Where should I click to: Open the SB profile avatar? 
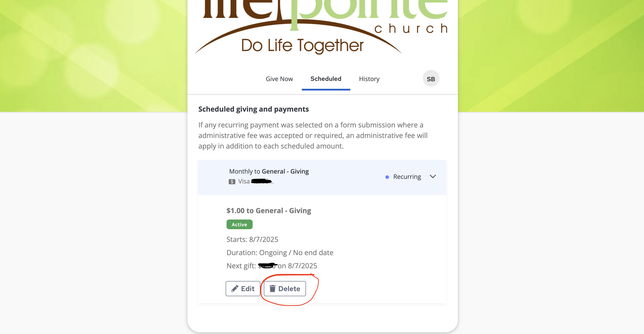tap(431, 79)
